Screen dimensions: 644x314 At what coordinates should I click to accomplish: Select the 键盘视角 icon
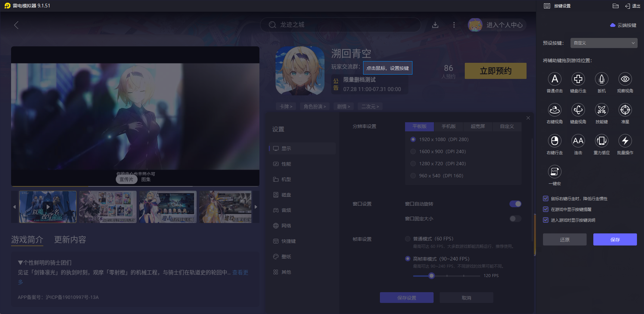click(x=578, y=110)
